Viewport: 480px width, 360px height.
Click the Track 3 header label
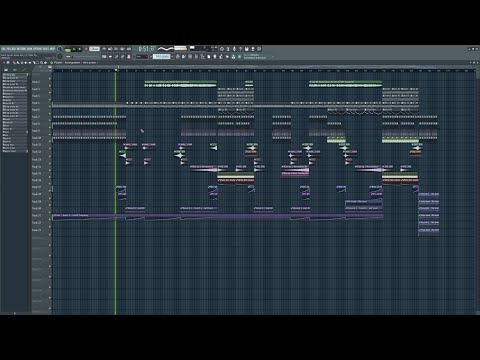(36, 89)
